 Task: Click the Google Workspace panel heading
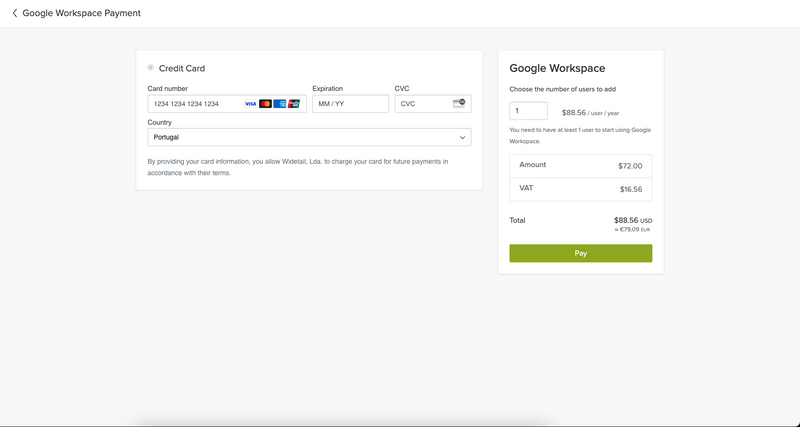(x=557, y=68)
